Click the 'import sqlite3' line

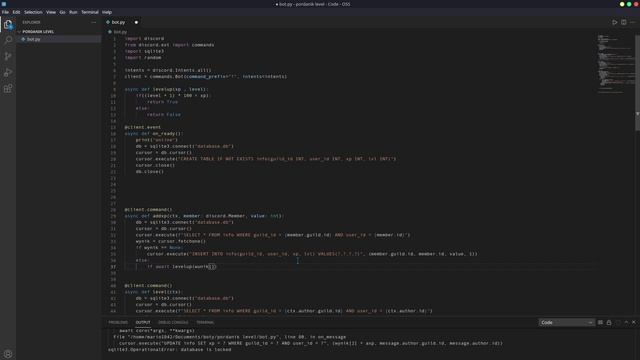pyautogui.click(x=144, y=51)
